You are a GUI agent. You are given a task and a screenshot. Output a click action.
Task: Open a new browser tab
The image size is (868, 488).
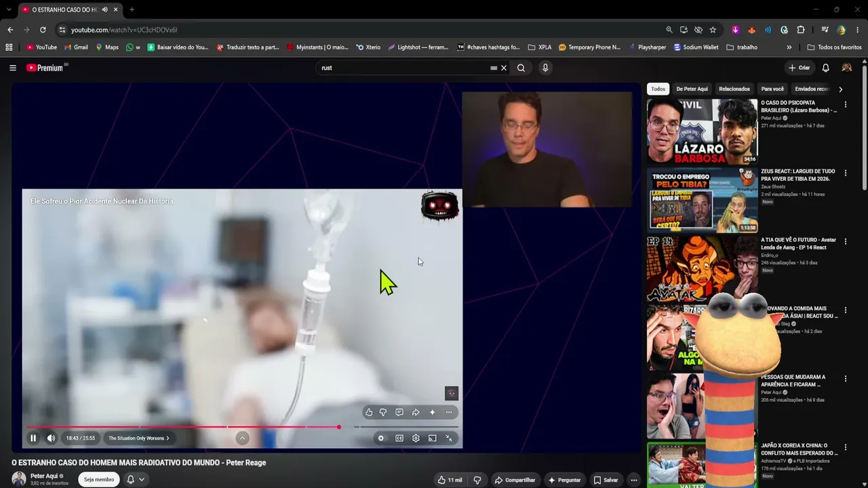coord(132,9)
